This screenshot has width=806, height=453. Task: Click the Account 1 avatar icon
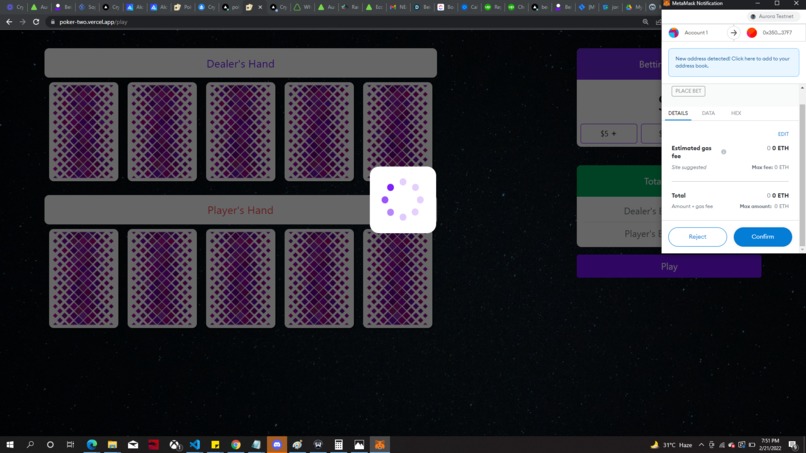point(673,32)
